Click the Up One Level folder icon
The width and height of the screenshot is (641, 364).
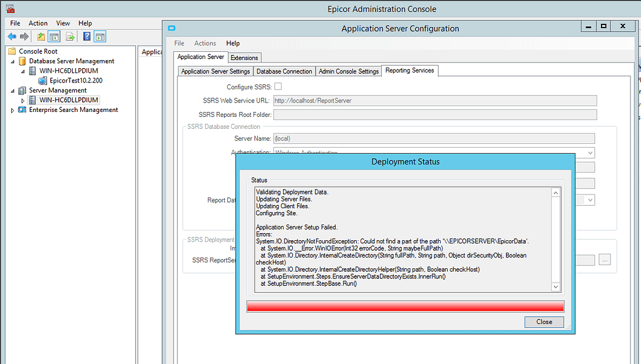[x=41, y=37]
